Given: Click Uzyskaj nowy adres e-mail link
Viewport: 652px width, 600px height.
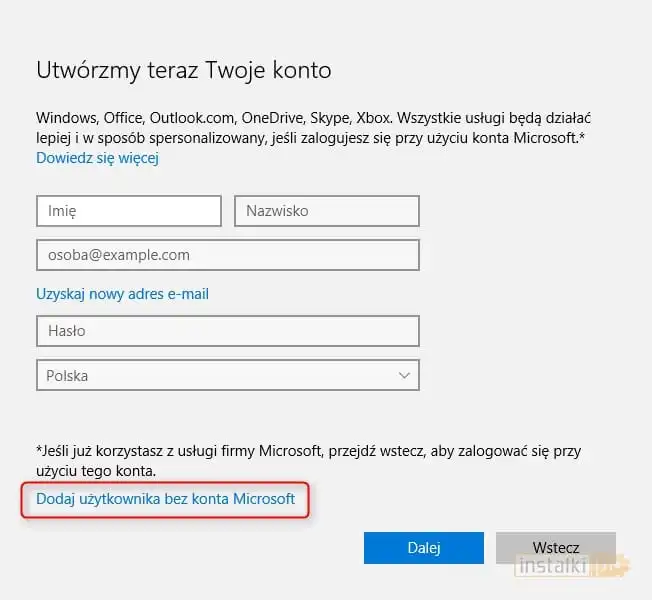Looking at the screenshot, I should [122, 294].
